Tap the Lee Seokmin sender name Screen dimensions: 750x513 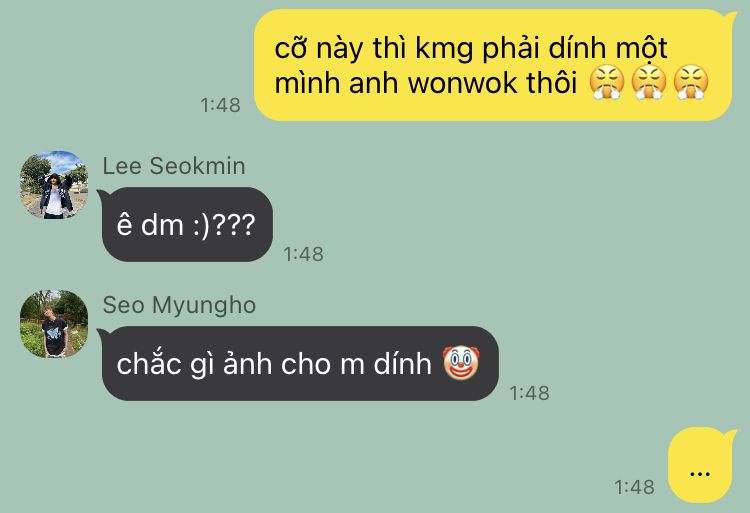(174, 166)
